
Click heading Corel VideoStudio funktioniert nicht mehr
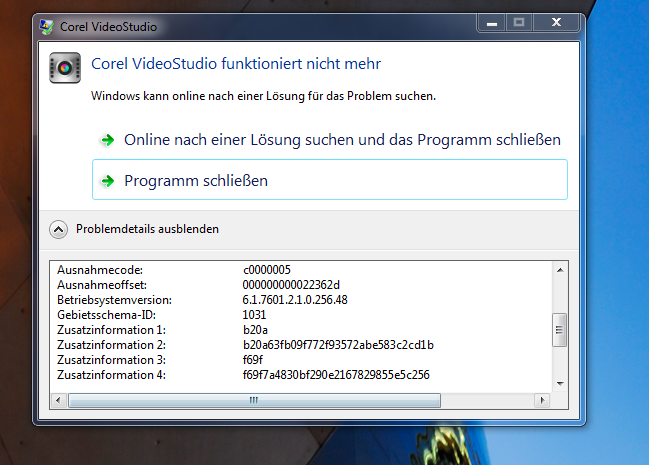point(236,64)
